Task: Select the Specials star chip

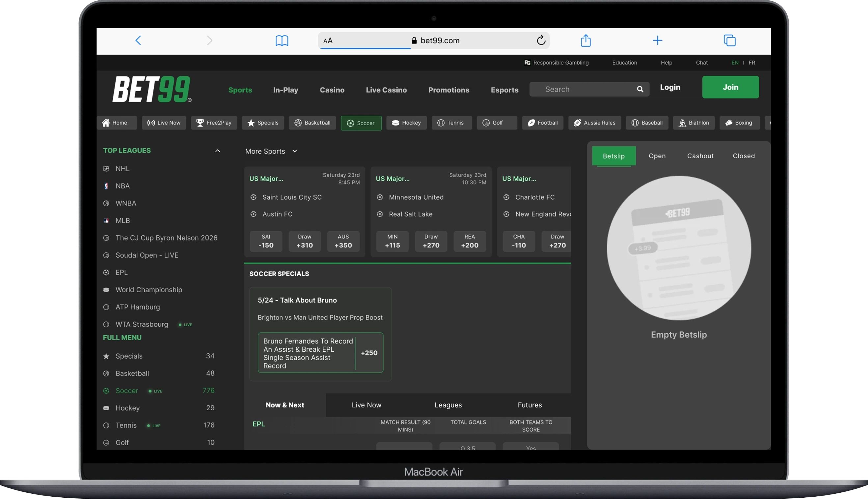Action: pyautogui.click(x=263, y=123)
